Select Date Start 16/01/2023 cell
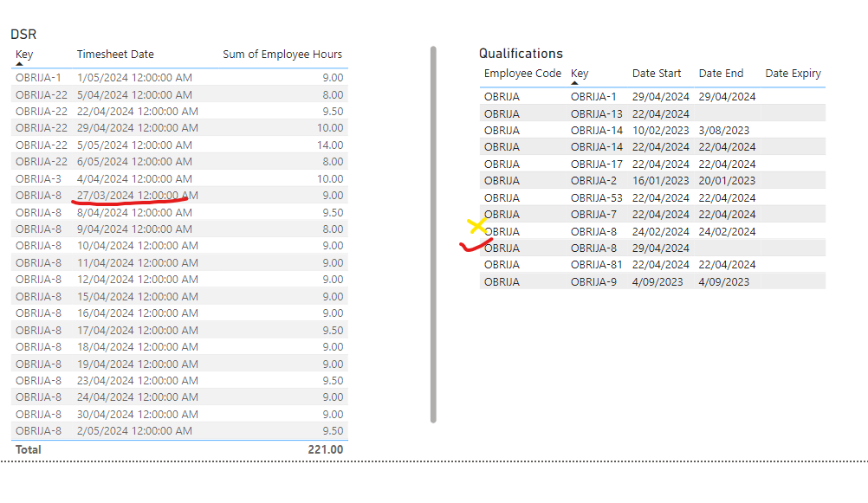 (x=660, y=181)
